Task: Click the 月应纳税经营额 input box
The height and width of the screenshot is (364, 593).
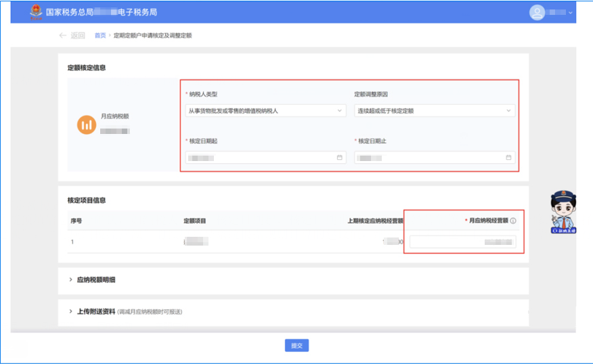Action: (x=463, y=242)
